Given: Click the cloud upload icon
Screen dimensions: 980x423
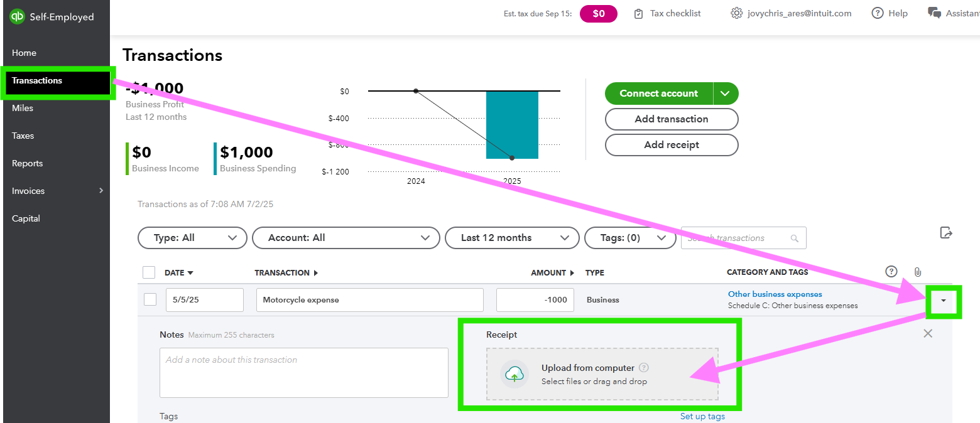Looking at the screenshot, I should pos(514,375).
